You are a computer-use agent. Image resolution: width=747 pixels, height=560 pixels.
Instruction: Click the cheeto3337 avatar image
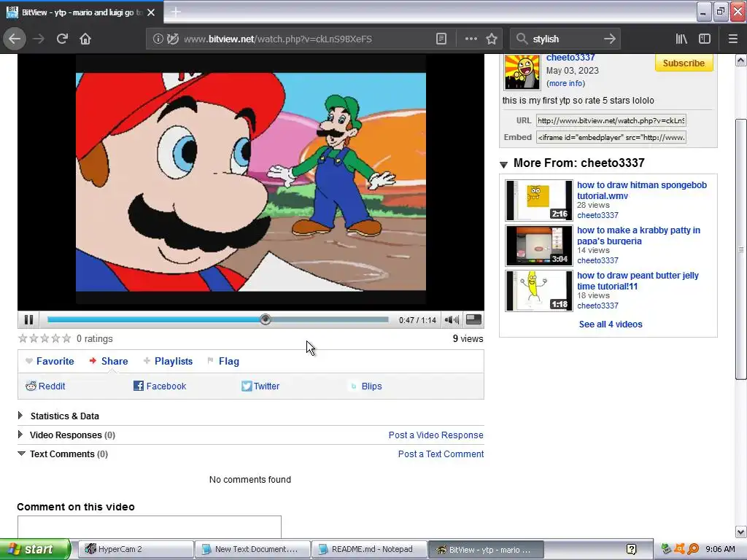click(x=522, y=72)
